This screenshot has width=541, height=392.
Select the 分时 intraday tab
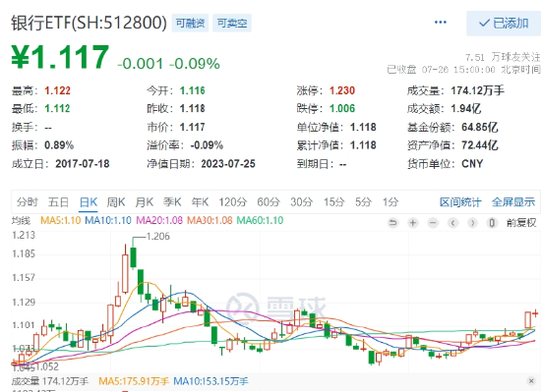point(28,201)
